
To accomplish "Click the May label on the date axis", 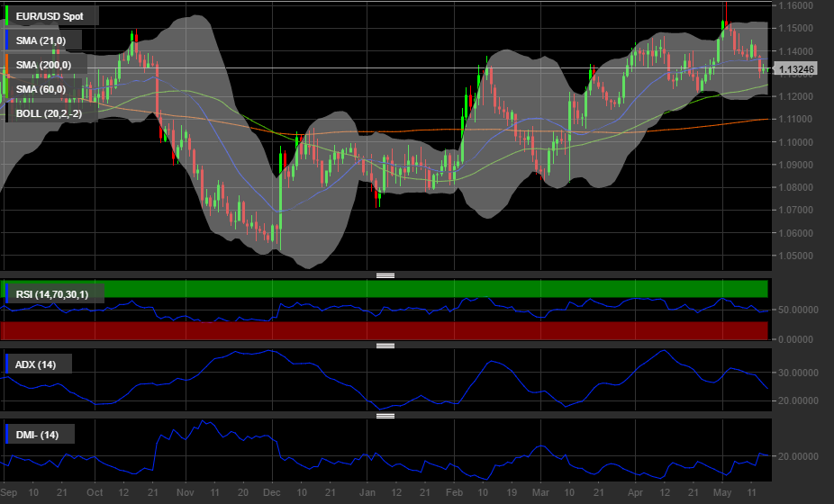I will coord(722,493).
